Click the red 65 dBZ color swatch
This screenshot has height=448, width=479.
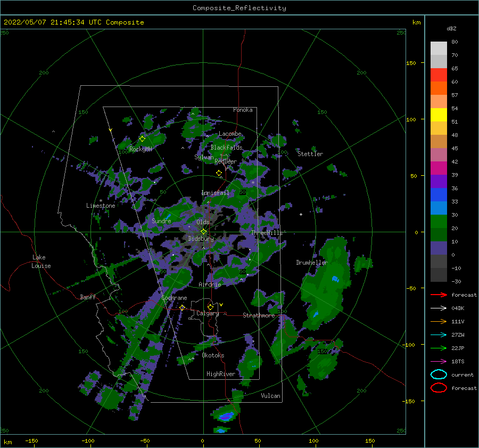coord(439,75)
